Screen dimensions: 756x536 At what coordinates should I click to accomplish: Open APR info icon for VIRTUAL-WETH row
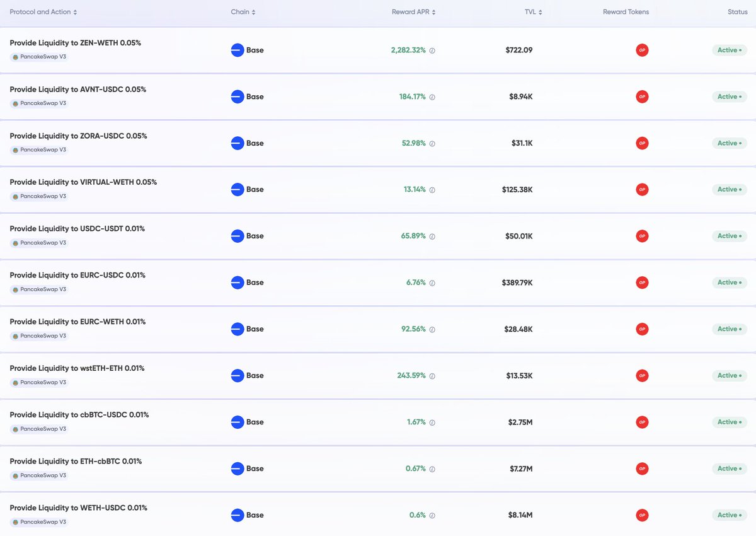point(432,190)
